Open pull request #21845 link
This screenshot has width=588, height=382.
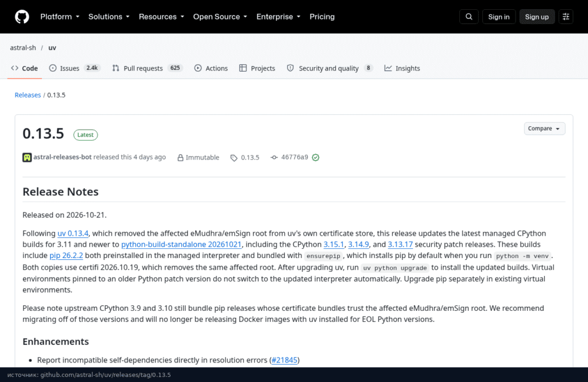[x=284, y=360]
